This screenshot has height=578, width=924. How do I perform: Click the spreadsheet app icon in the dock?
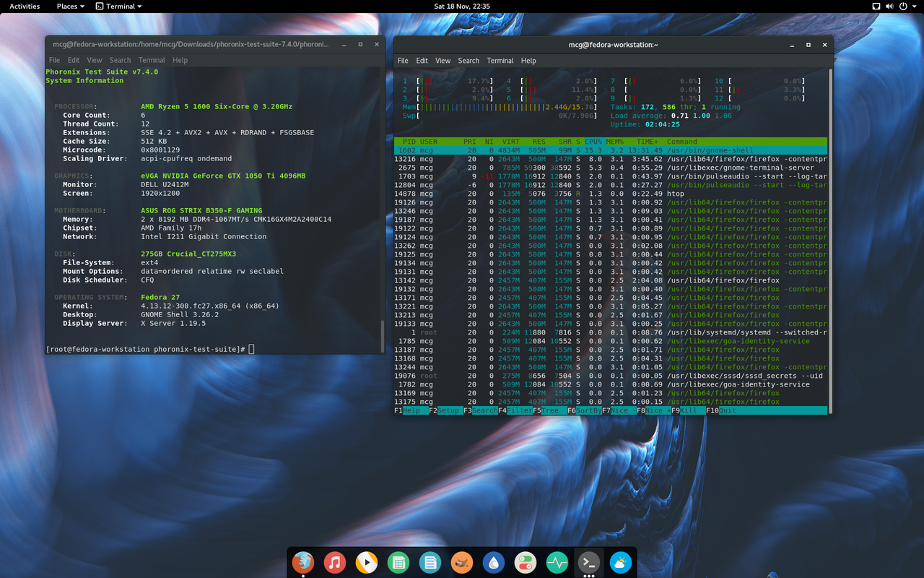point(398,563)
